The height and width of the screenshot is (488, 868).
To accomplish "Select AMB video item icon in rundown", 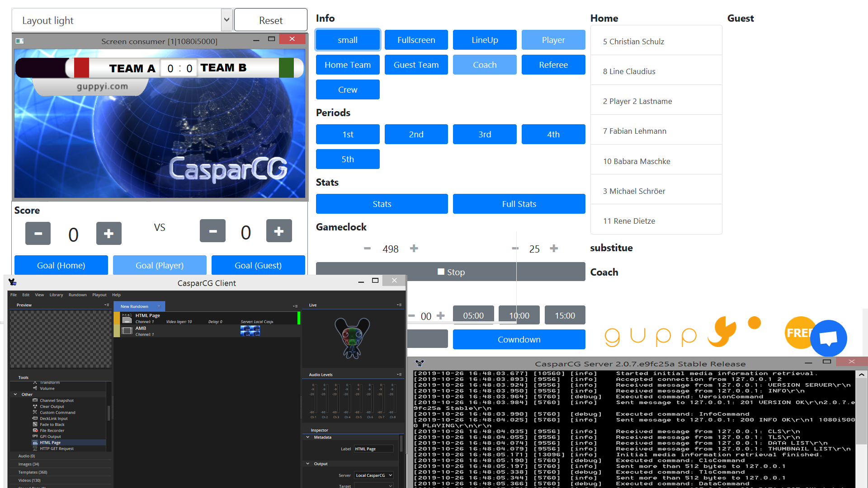I will 127,331.
